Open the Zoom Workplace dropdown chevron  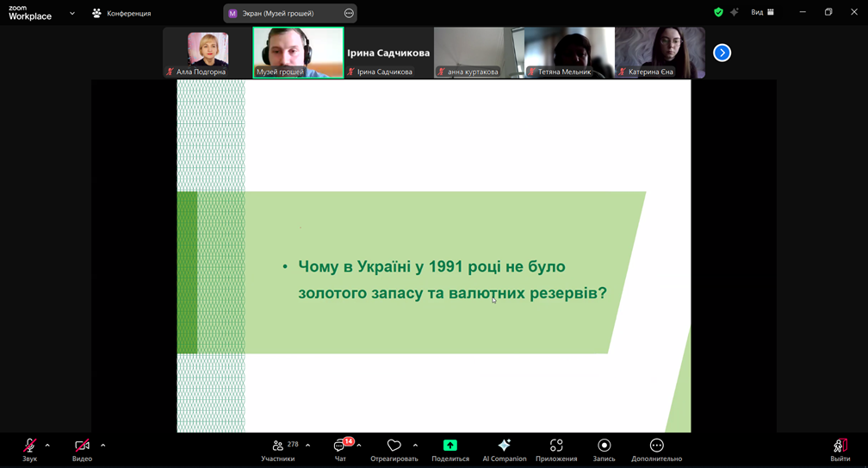(72, 13)
